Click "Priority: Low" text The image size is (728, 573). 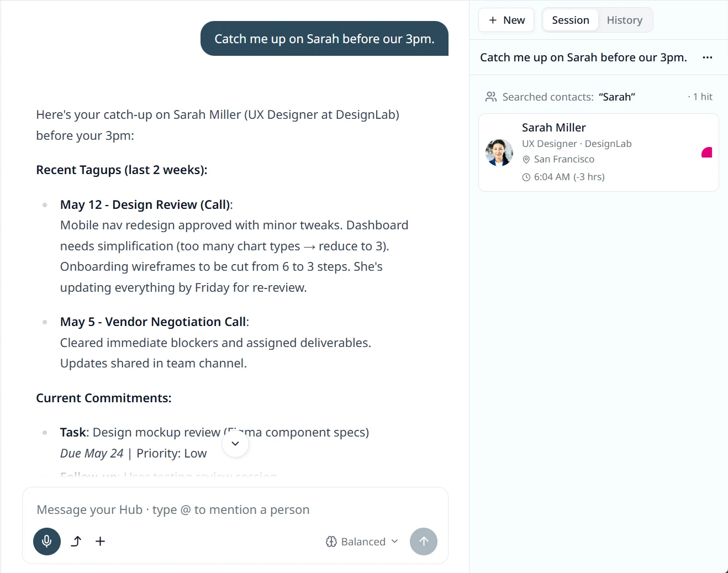[x=172, y=453]
